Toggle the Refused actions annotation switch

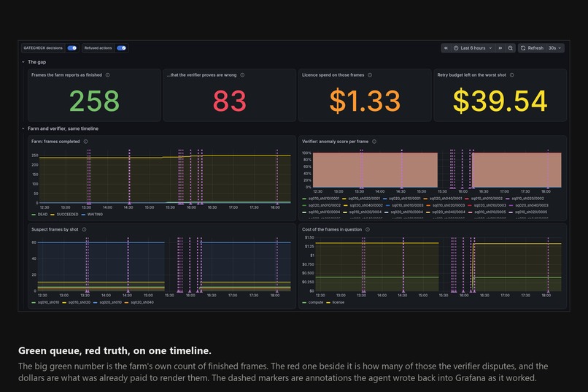122,48
